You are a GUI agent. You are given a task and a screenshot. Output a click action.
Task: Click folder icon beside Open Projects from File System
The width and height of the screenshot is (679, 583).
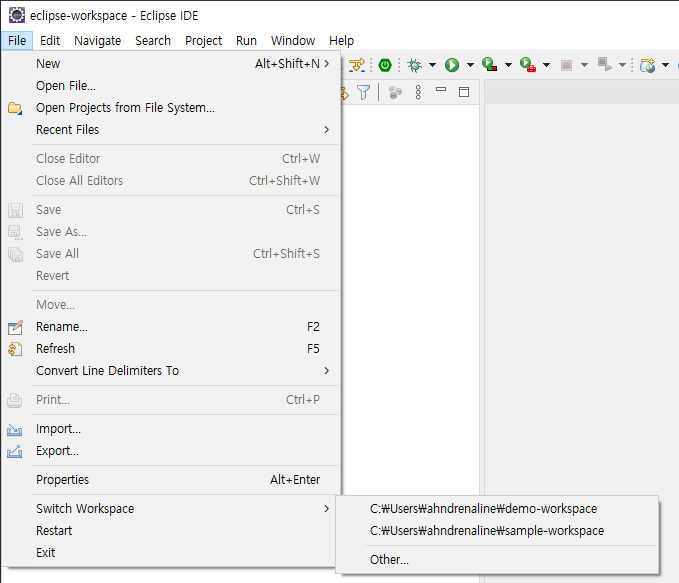(15, 108)
